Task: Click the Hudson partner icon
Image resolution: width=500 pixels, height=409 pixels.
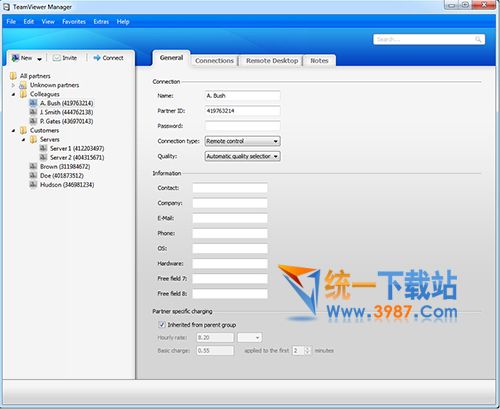Action: 33,184
